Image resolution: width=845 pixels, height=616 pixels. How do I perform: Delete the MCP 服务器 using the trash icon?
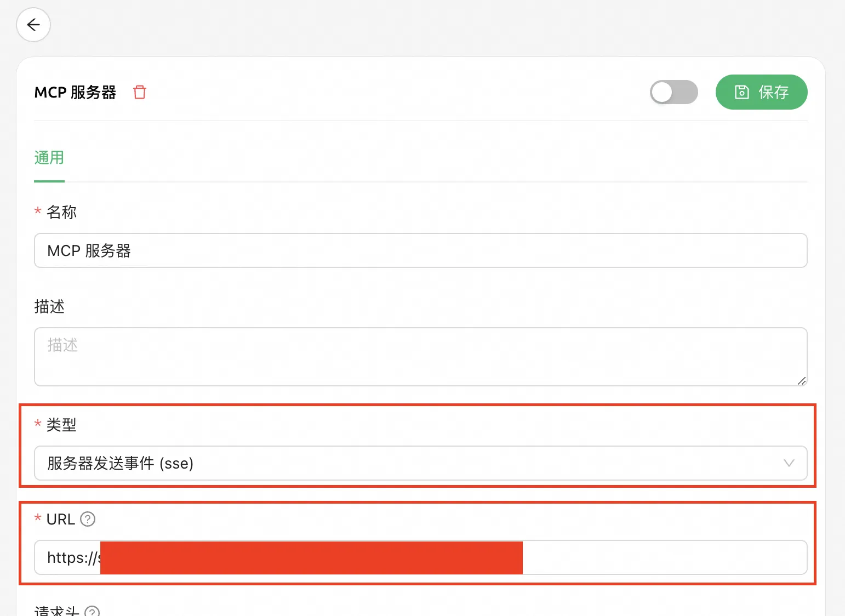click(139, 92)
